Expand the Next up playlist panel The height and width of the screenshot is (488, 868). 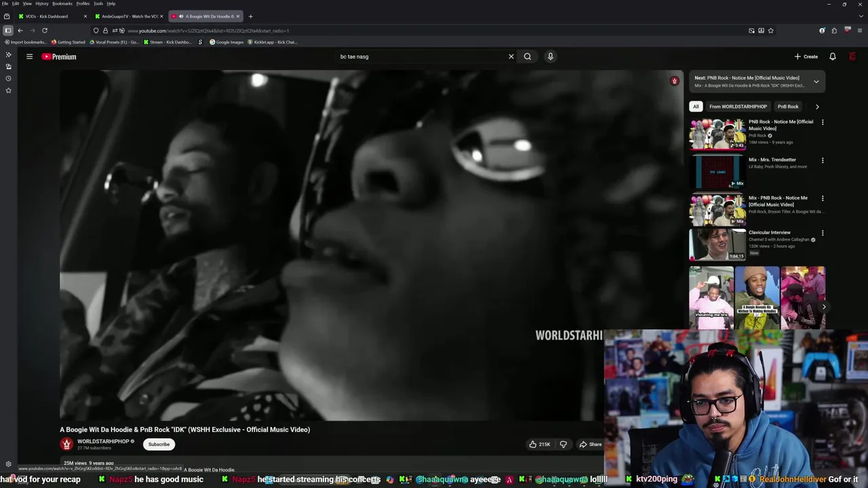click(816, 81)
